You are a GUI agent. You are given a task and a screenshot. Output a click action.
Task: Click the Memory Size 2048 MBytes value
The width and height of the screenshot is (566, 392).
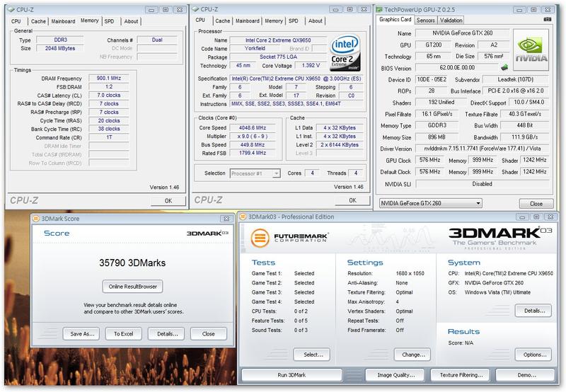point(60,48)
